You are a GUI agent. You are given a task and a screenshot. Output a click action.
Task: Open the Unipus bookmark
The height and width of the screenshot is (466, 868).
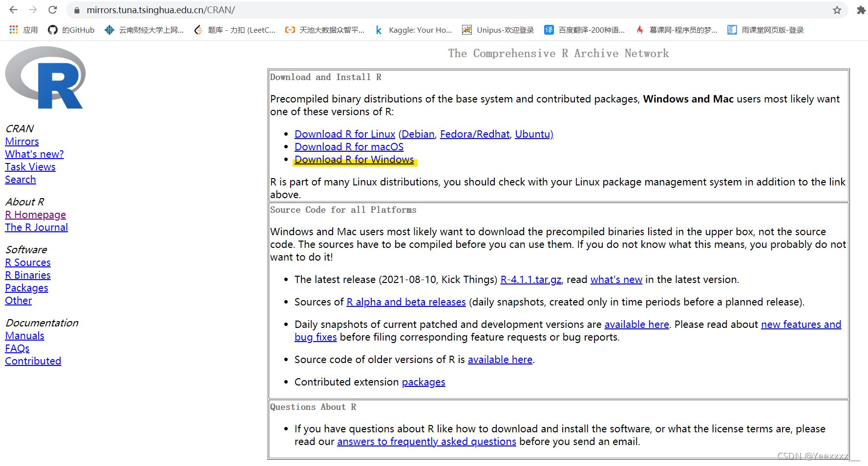pyautogui.click(x=498, y=30)
